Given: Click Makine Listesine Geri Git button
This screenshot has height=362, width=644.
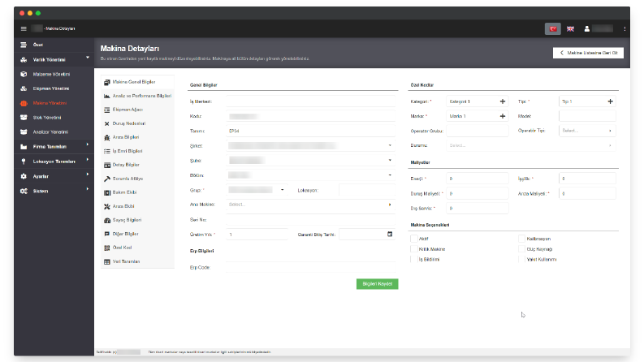Looking at the screenshot, I should (x=588, y=53).
